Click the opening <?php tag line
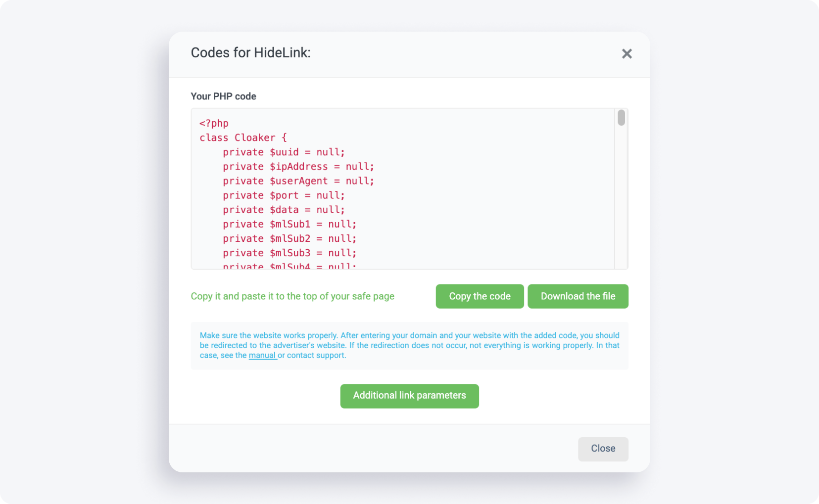819x504 pixels. 213,123
